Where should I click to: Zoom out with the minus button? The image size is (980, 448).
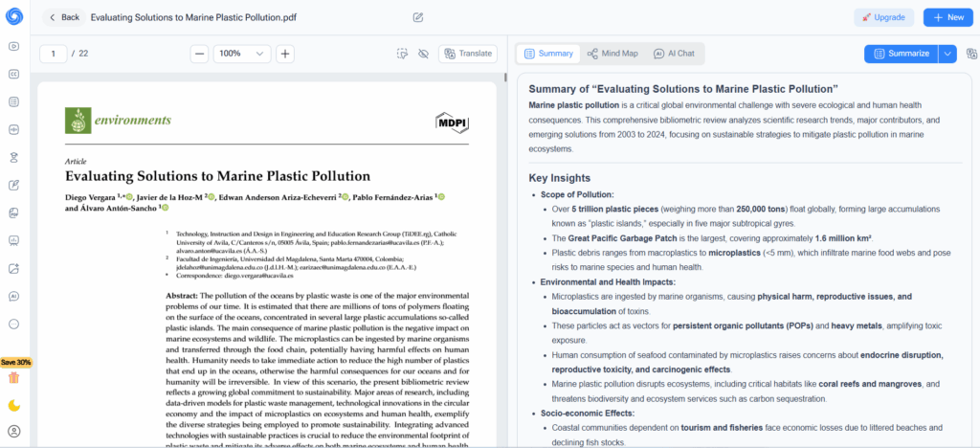tap(199, 54)
